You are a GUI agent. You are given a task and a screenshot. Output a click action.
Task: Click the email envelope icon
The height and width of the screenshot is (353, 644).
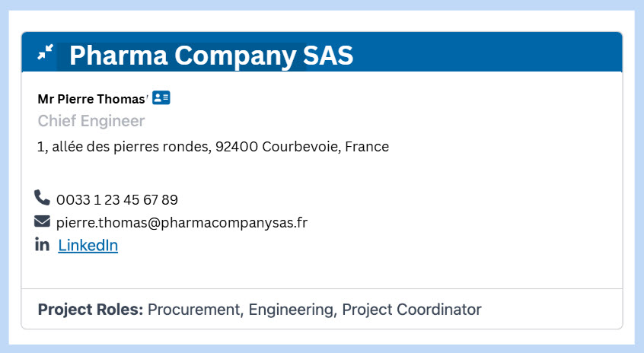[x=42, y=221]
